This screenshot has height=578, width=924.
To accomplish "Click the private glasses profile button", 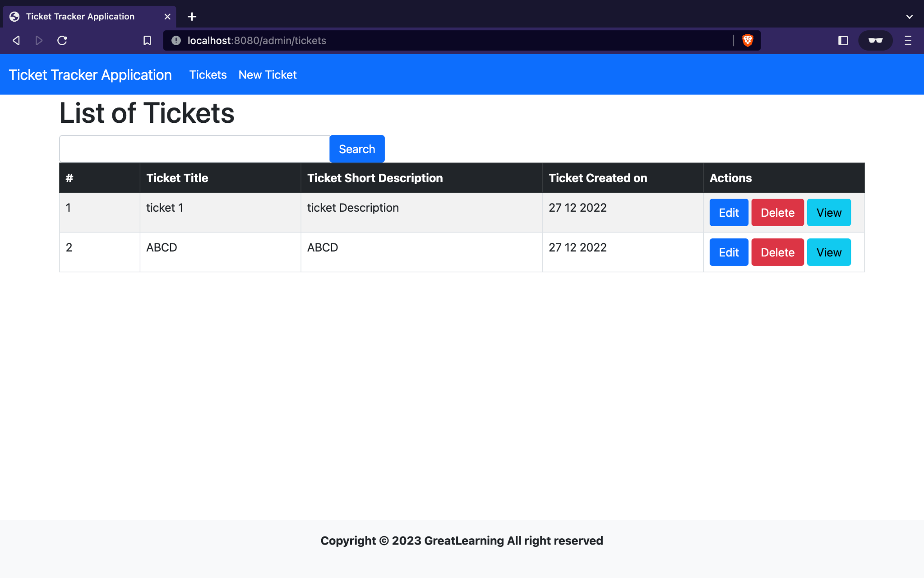I will pos(875,41).
